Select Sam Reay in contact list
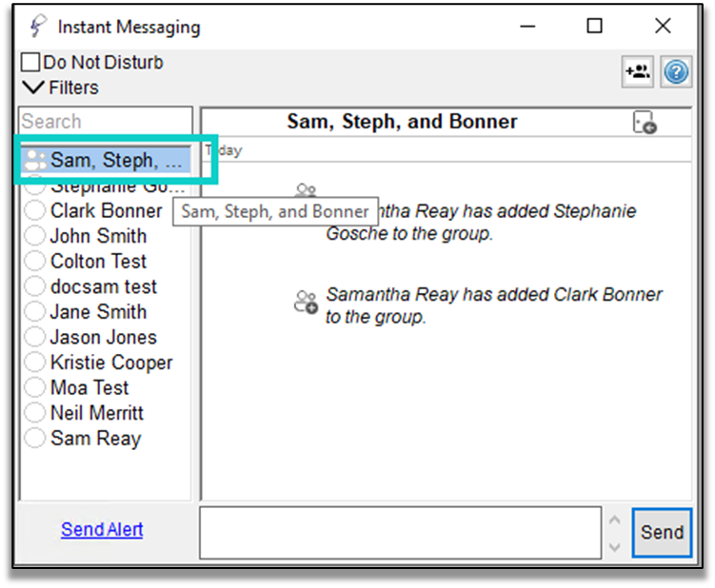The width and height of the screenshot is (715, 588). 95,439
